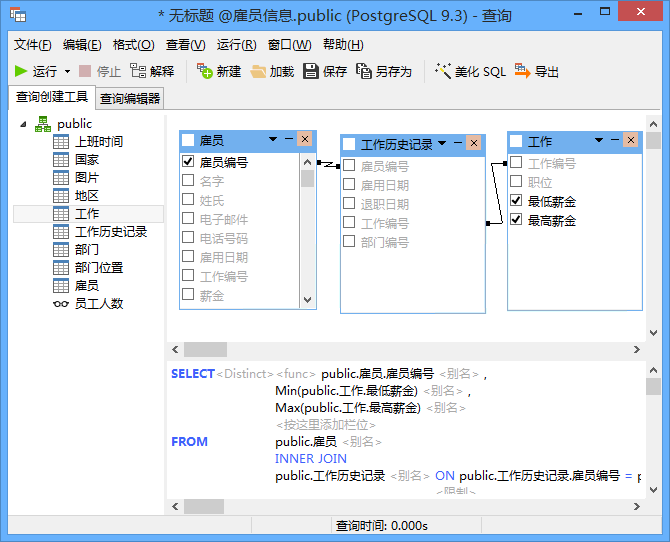The image size is (670, 542).
Task: Switch to the 查询编辑器 tab
Action: [x=130, y=98]
